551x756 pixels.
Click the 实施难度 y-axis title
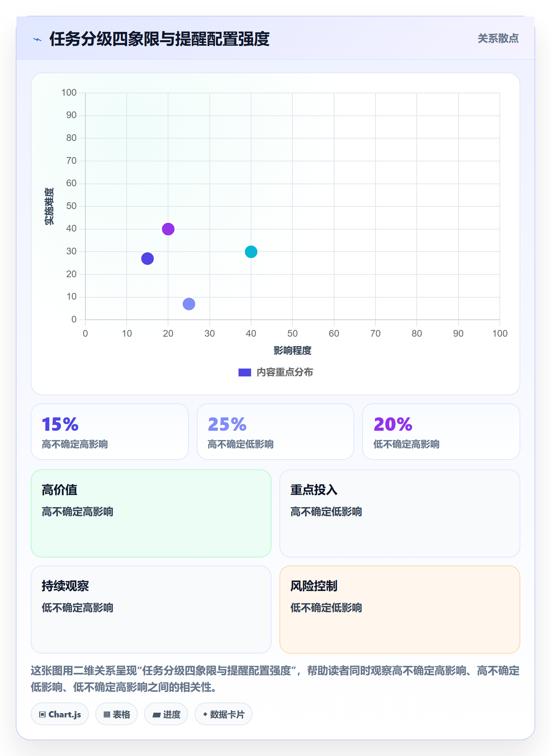pos(49,206)
